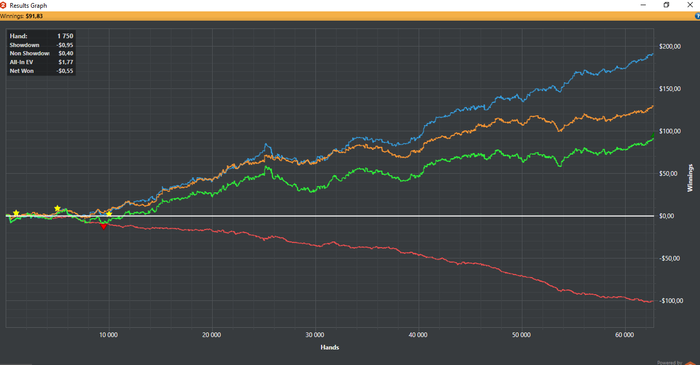
Task: Click the green marker at the green line's end
Action: tap(654, 135)
